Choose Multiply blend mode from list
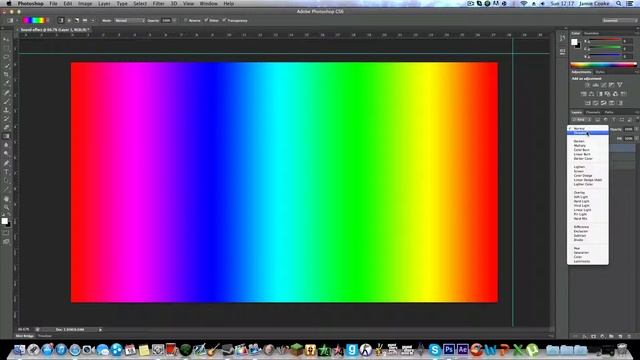 [x=580, y=145]
